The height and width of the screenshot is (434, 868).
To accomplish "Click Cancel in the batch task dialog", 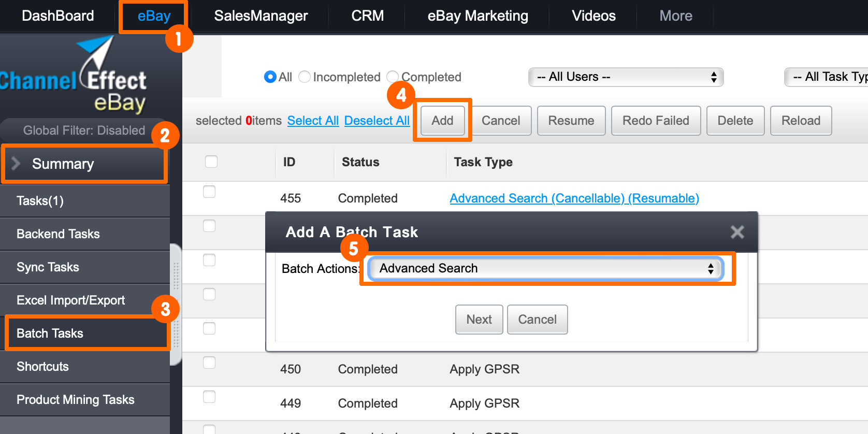I will click(537, 320).
